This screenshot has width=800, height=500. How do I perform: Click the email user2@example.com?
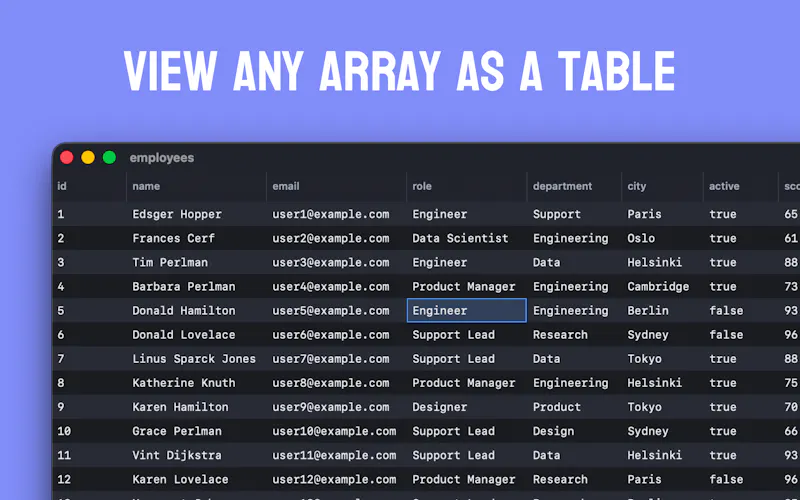tap(331, 238)
